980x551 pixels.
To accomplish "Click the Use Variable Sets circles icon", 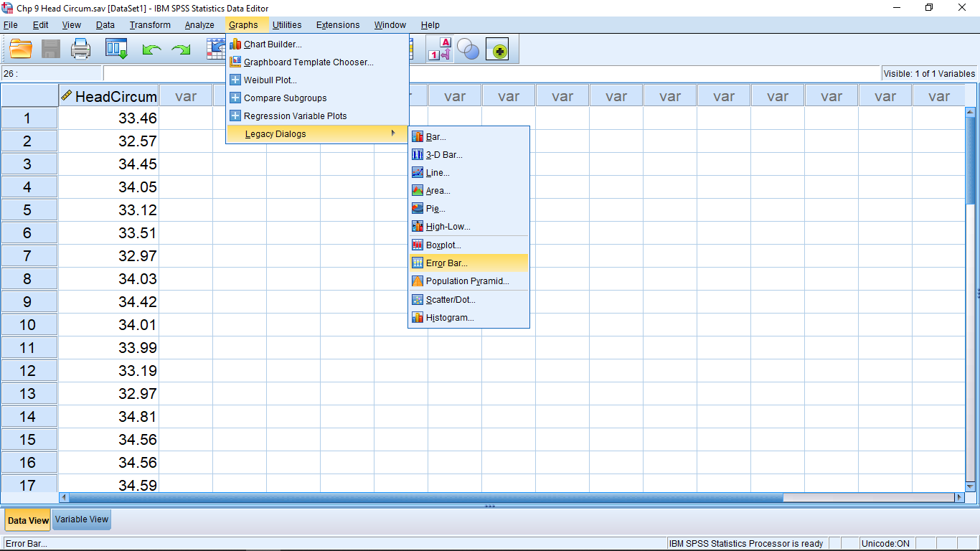I will 468,50.
